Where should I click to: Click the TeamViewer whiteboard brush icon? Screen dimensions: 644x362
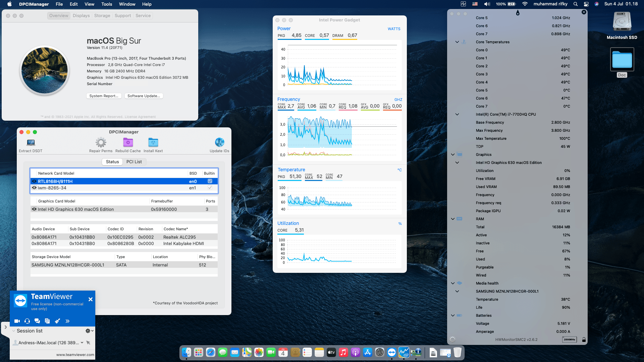click(x=57, y=321)
